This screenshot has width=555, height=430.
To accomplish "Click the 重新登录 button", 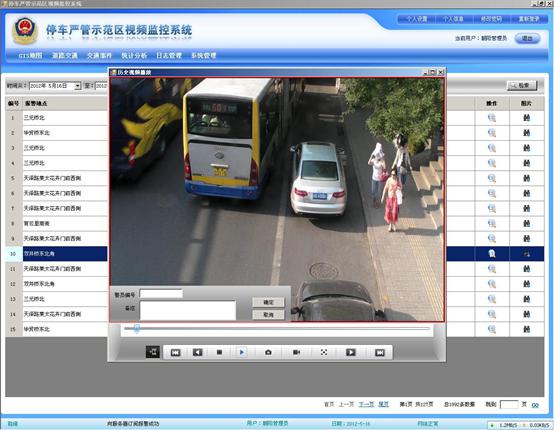I will [x=529, y=19].
